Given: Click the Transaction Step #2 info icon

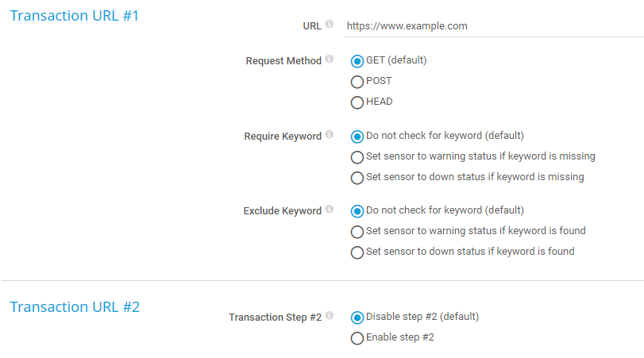Looking at the screenshot, I should click(x=330, y=317).
